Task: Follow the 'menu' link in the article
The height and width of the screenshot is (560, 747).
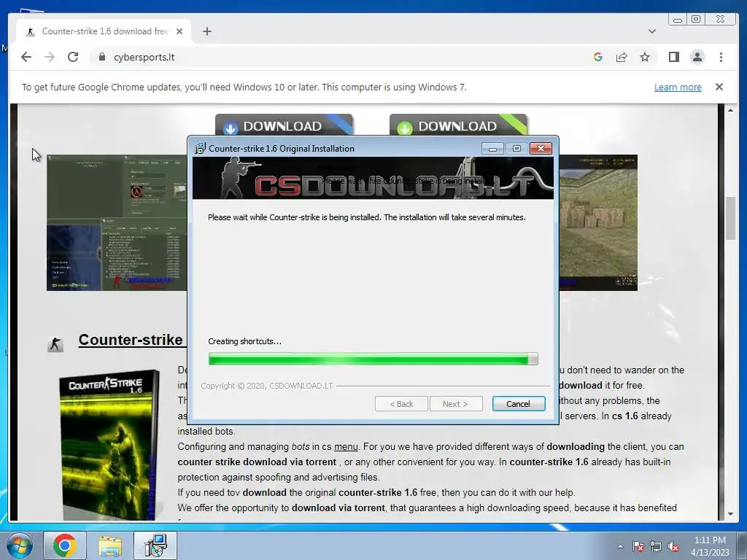Action: click(346, 447)
